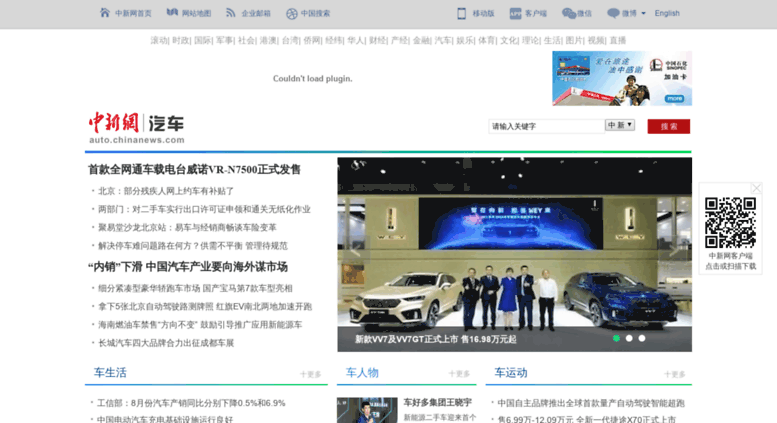Image resolution: width=777 pixels, height=423 pixels.
Task: Open the 网站地图 link
Action: click(x=196, y=13)
